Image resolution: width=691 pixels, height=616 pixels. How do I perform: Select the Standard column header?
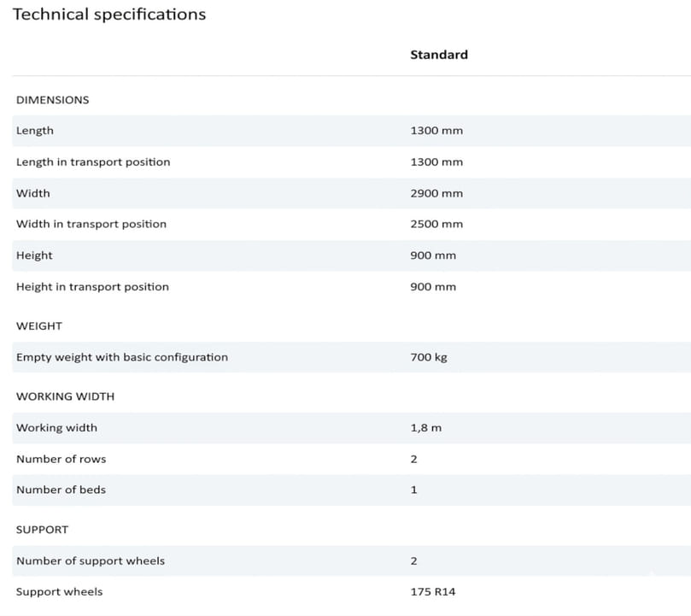pyautogui.click(x=438, y=55)
